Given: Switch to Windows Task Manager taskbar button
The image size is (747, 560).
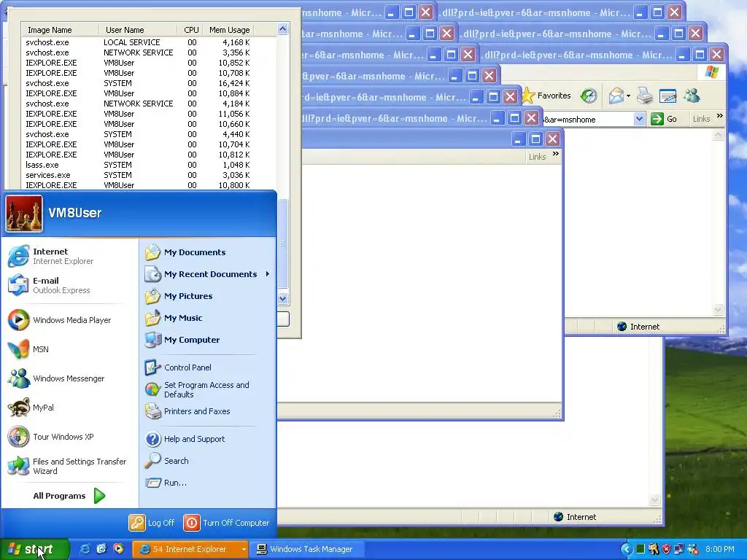Looking at the screenshot, I should coord(309,550).
